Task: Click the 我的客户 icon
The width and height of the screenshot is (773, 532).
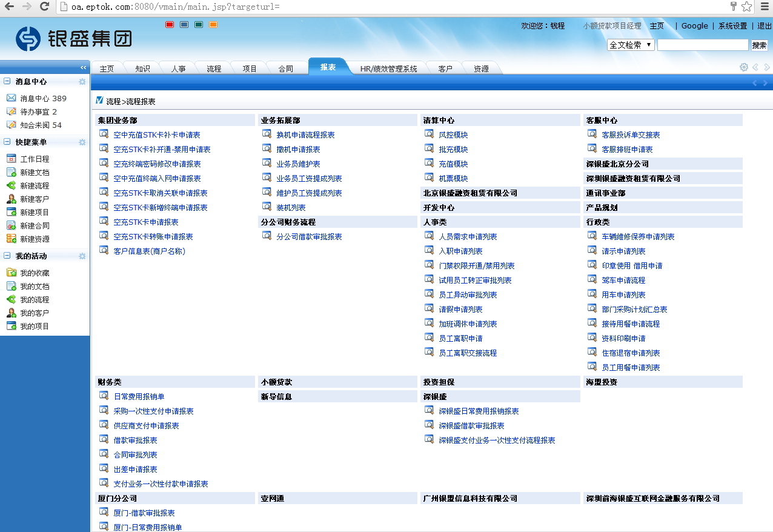Action: click(11, 313)
